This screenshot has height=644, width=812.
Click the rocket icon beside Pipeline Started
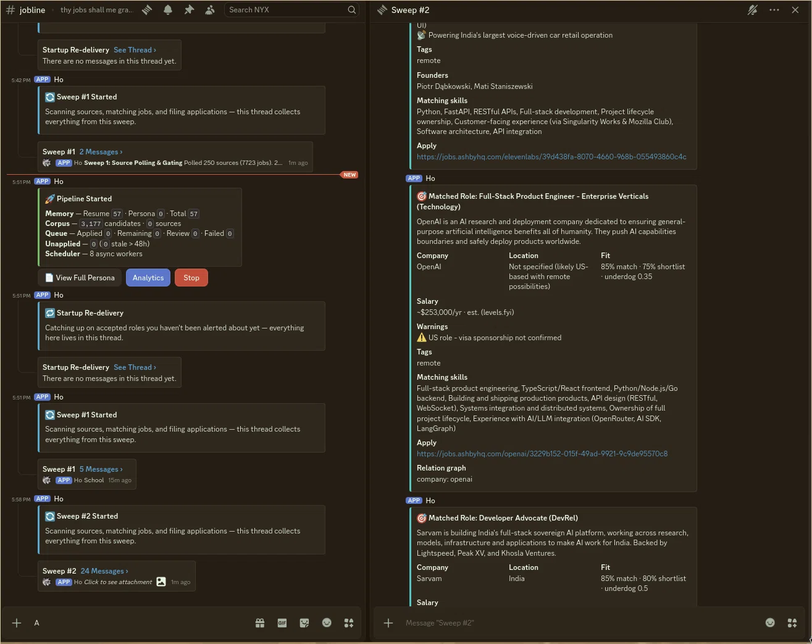tap(50, 199)
